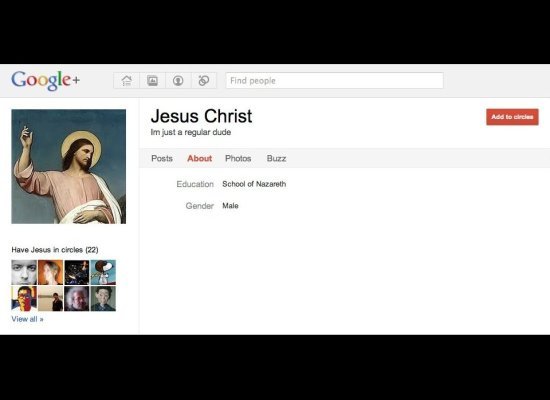This screenshot has height=400, width=550.
Task: Click the Education label
Action: click(195, 184)
